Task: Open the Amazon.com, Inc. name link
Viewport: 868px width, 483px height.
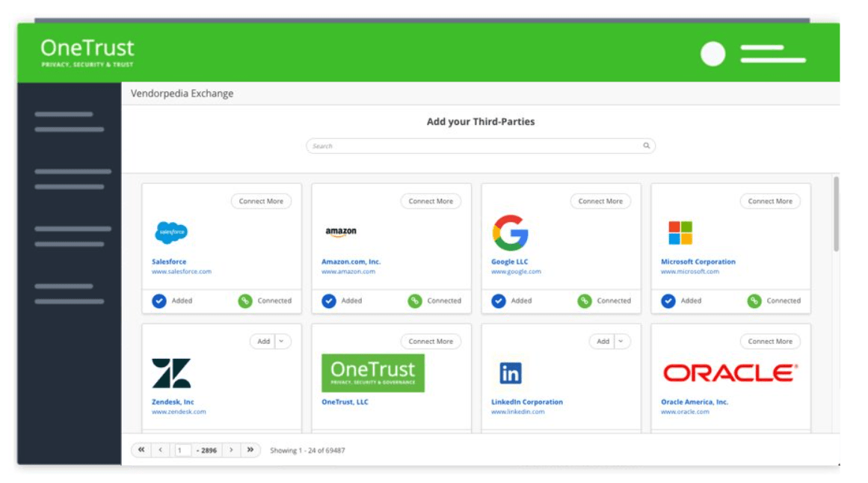Action: pos(351,262)
